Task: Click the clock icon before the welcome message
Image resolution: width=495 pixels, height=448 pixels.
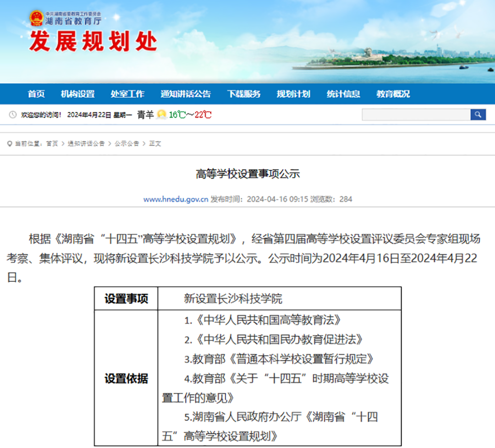Action: coord(13,115)
